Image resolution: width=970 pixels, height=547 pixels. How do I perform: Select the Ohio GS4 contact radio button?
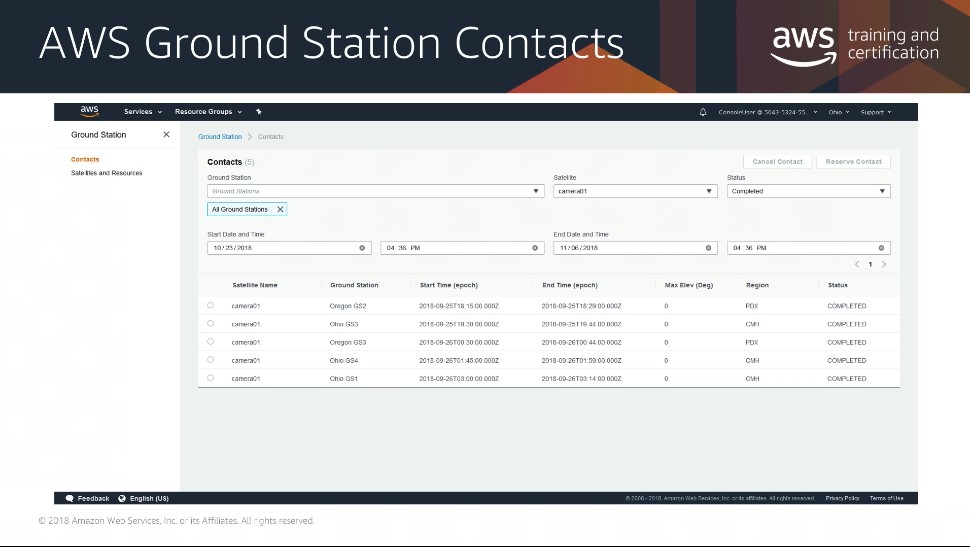pyautogui.click(x=210, y=360)
